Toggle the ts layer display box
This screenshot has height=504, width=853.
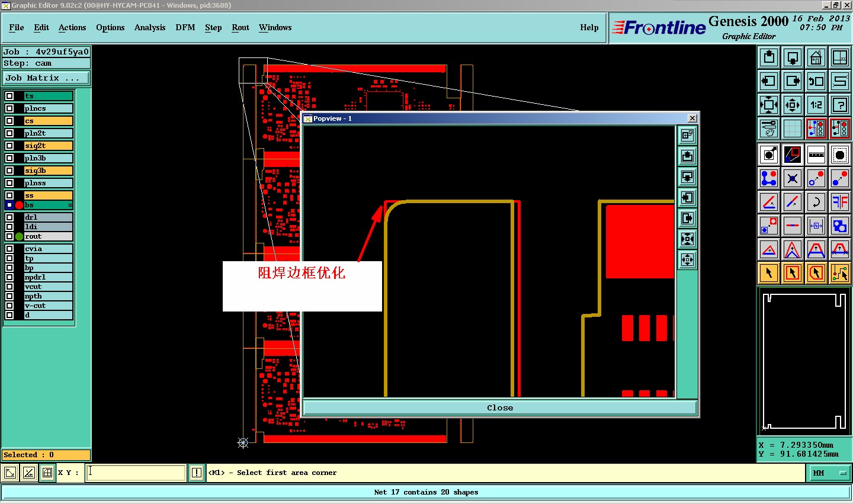[x=9, y=96]
